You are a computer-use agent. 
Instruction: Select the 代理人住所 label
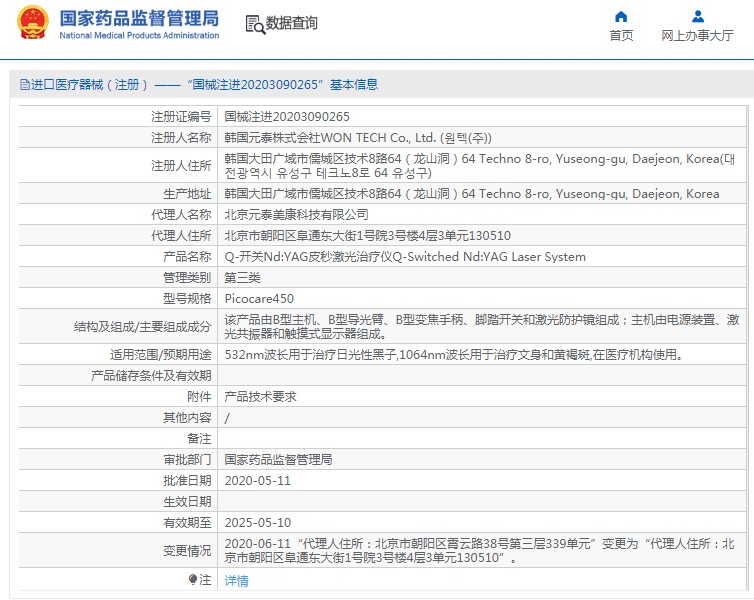(x=181, y=236)
